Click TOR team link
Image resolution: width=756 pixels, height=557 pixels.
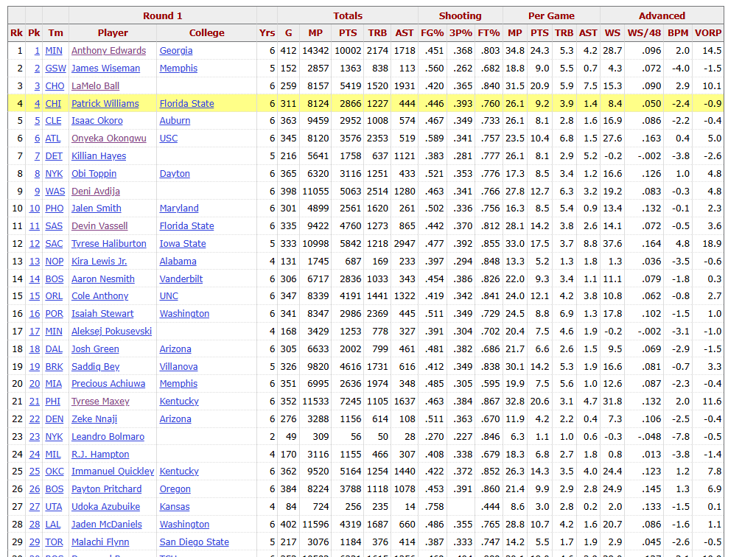click(54, 542)
